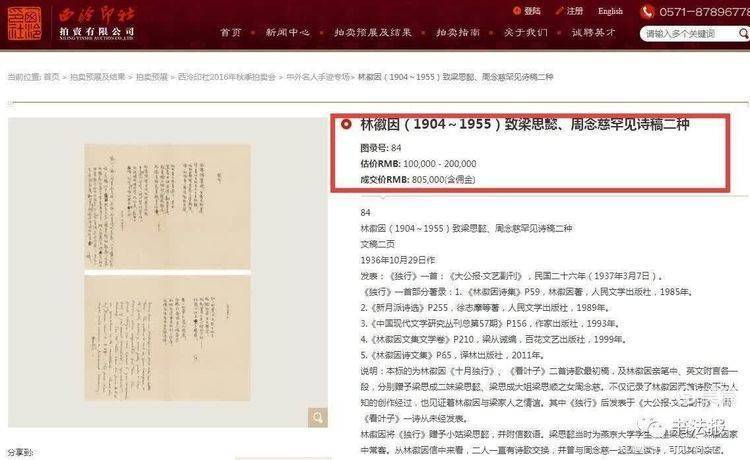Click the lot title 林徽因（1904～1955）heading
The image size is (750, 460).
(525, 125)
